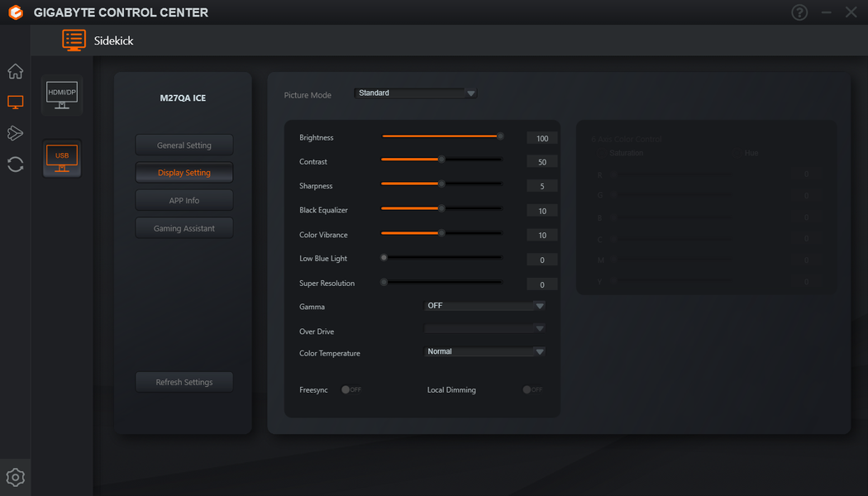
Task: Open the APP Info tab
Action: click(184, 200)
